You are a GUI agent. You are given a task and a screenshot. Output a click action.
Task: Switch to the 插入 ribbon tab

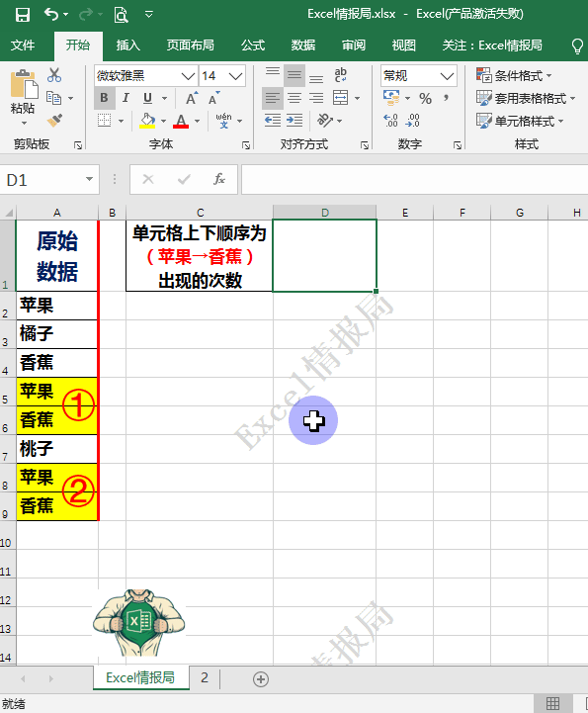127,45
